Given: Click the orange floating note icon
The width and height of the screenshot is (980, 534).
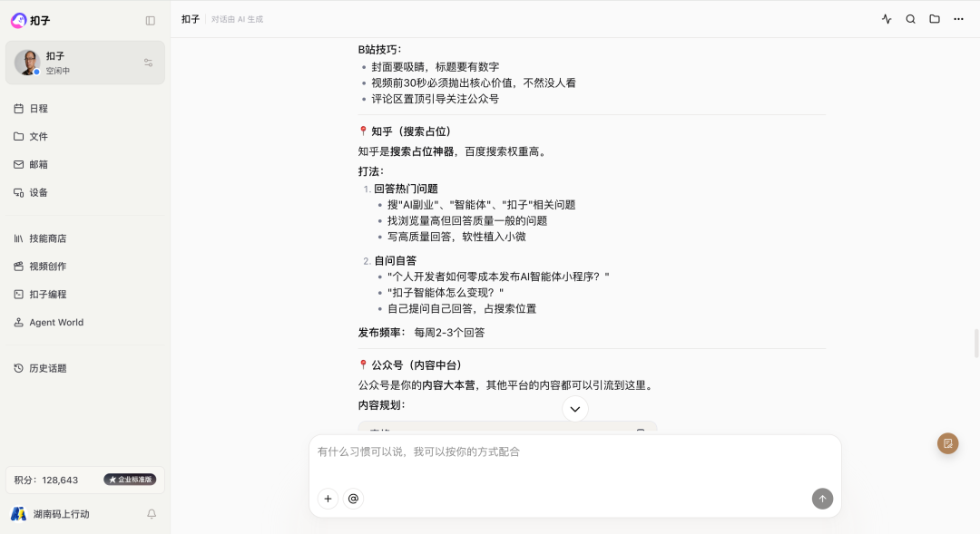Looking at the screenshot, I should coord(947,443).
